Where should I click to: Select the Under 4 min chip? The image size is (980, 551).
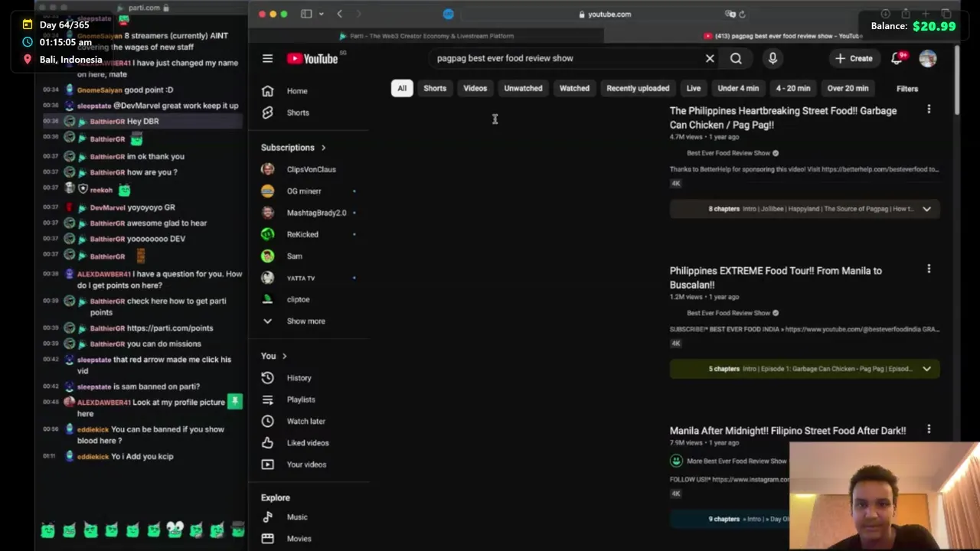click(738, 88)
